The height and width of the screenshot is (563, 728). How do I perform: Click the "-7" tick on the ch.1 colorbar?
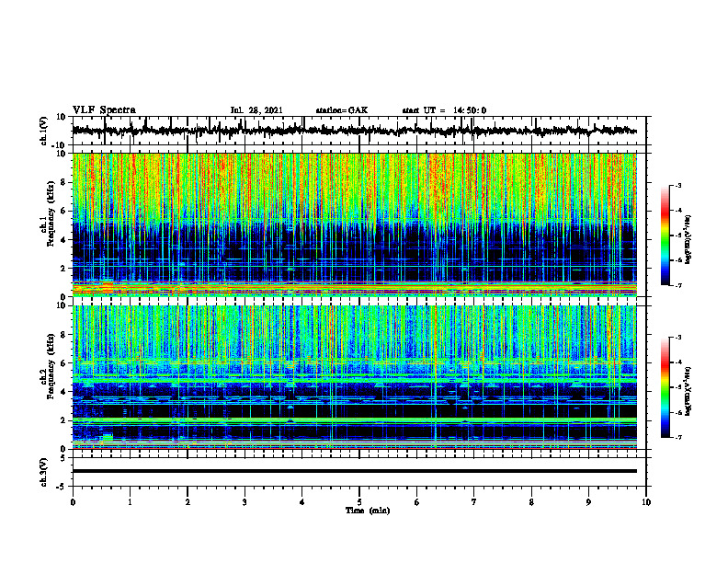point(678,285)
